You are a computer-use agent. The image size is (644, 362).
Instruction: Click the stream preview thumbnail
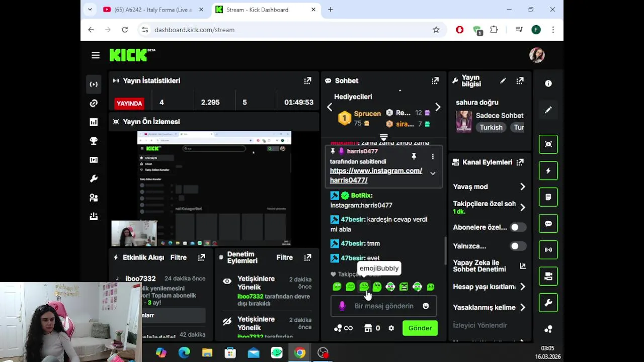pyautogui.click(x=214, y=189)
